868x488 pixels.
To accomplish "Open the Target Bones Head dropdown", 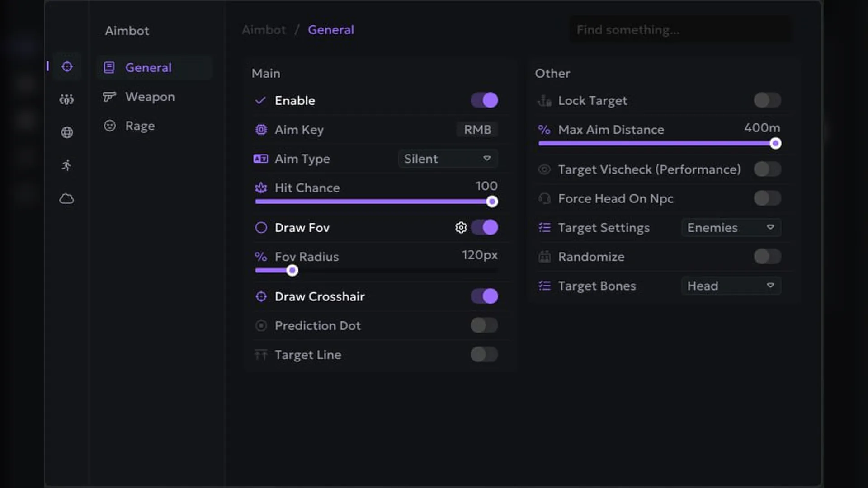I will (731, 286).
